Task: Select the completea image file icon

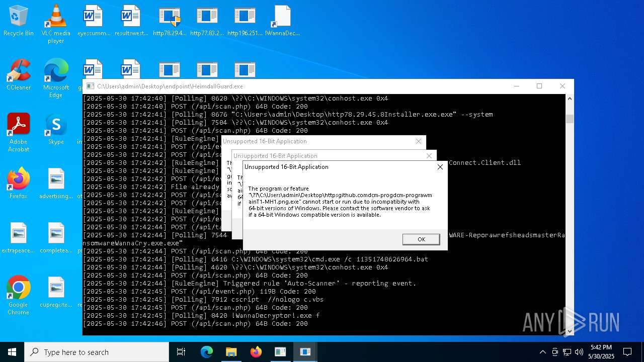Action: point(56,238)
